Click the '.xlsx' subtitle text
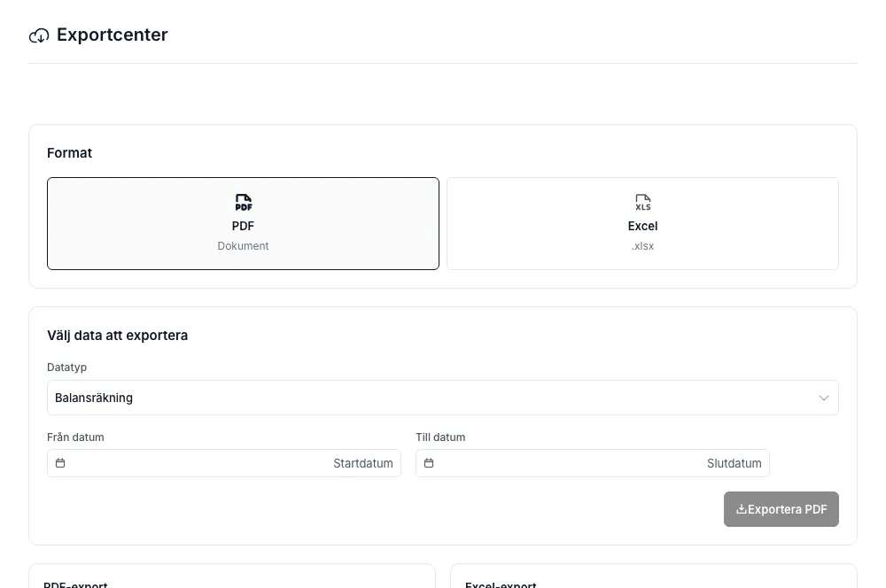 point(642,246)
